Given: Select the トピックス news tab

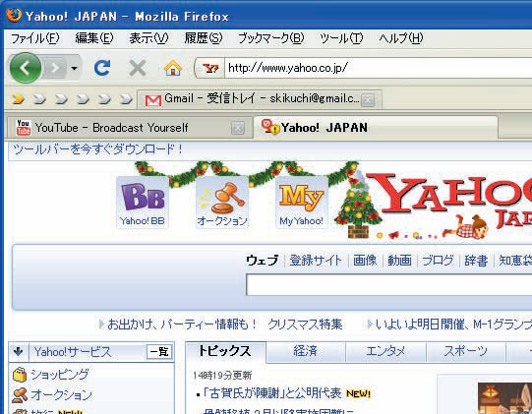Looking at the screenshot, I should [225, 352].
